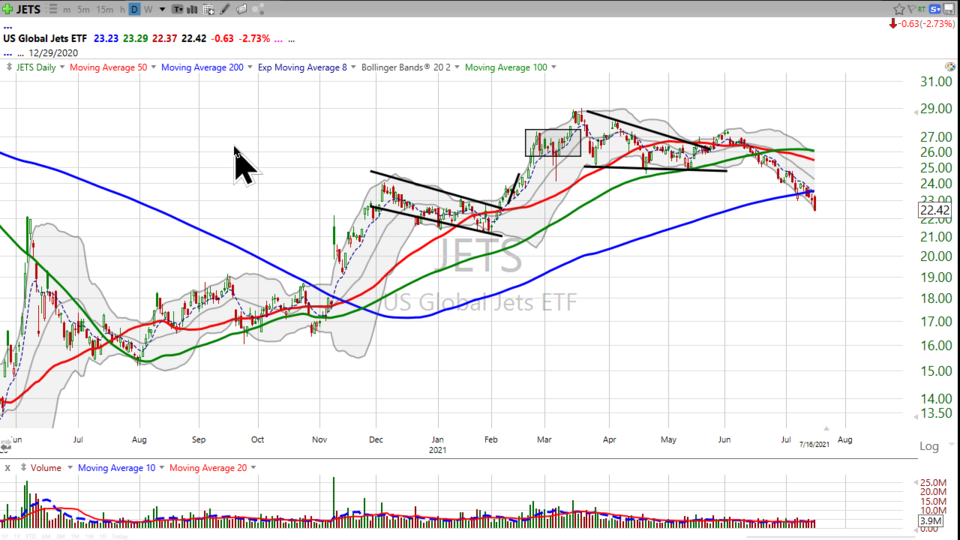This screenshot has width=960, height=540.
Task: Select the 15m timeframe option
Action: (103, 9)
